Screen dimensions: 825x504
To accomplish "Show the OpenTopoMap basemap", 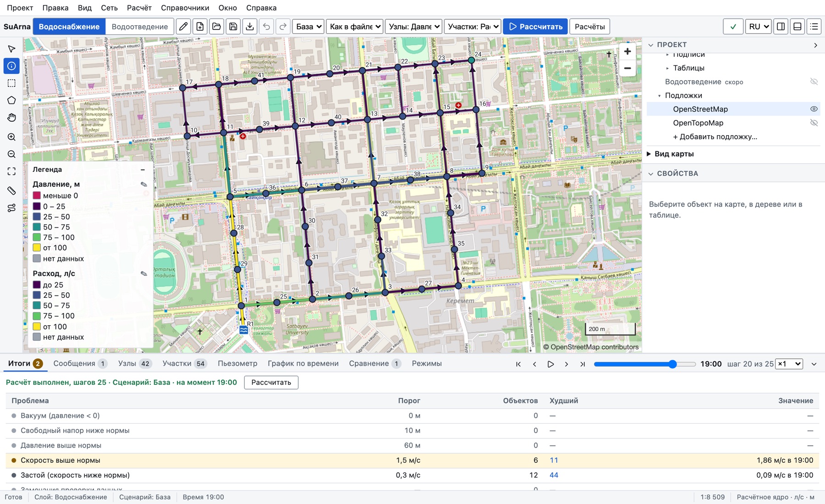I will (814, 123).
